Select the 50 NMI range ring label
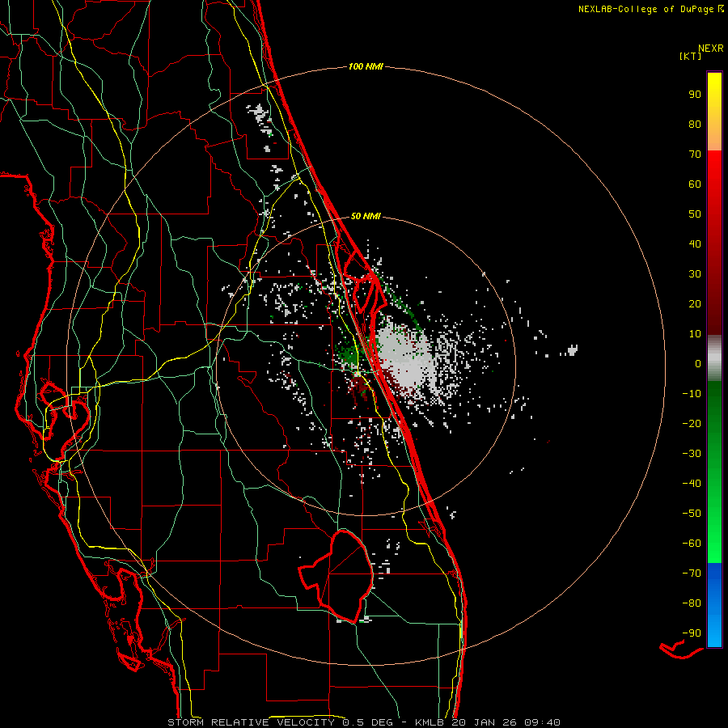The width and height of the screenshot is (728, 728). tap(366, 216)
